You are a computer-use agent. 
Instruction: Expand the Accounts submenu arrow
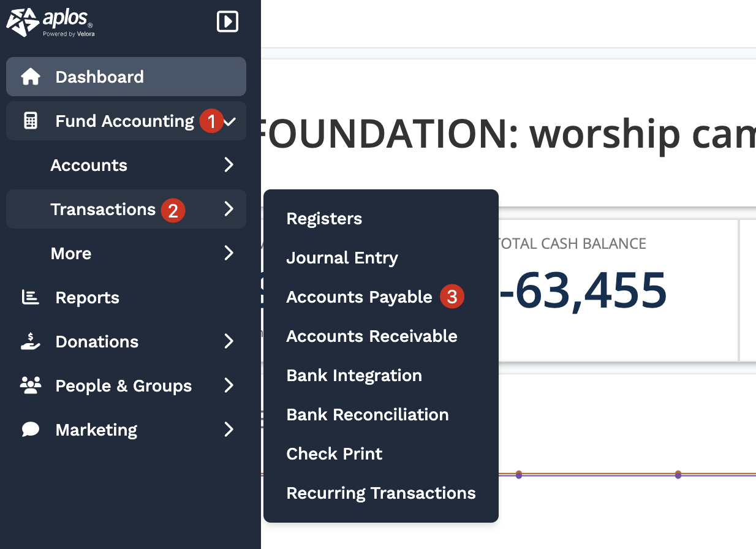click(229, 165)
